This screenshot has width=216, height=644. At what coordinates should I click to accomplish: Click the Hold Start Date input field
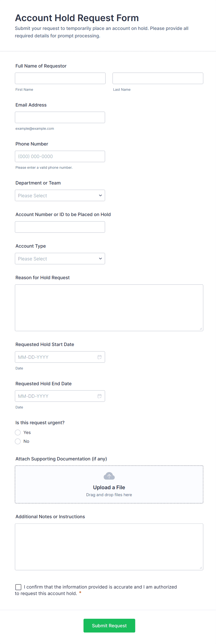point(55,357)
